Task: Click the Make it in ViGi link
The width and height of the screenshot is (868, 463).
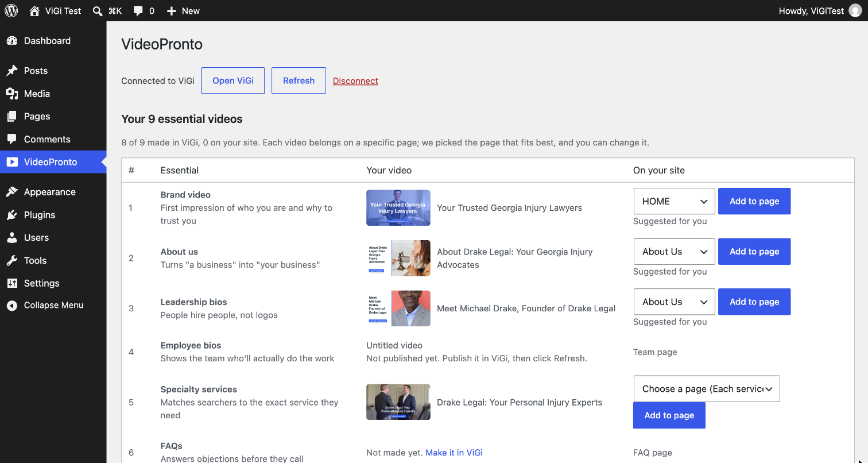Action: coord(454,453)
